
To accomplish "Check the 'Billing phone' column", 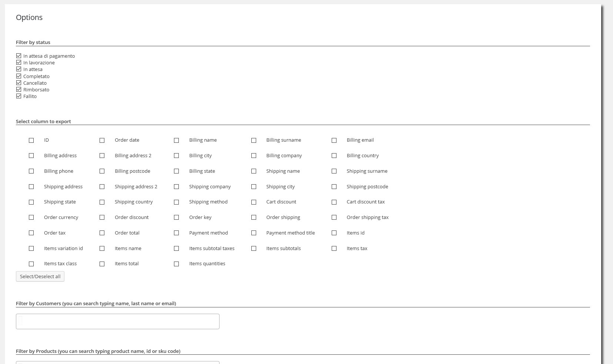I will tap(31, 171).
